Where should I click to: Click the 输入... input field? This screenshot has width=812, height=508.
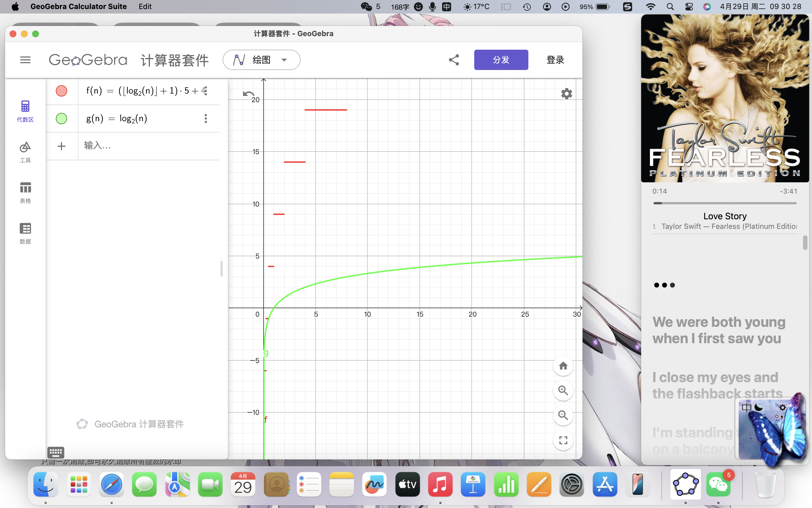click(x=149, y=146)
